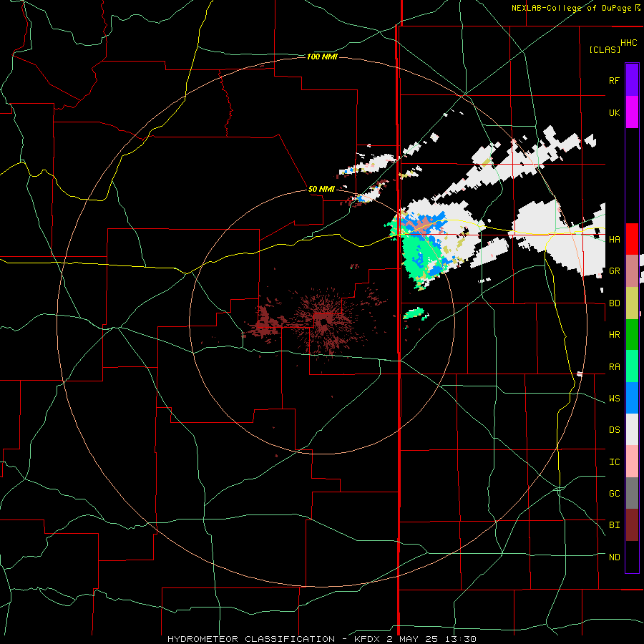Click the [CLAS] units label

tap(605, 49)
